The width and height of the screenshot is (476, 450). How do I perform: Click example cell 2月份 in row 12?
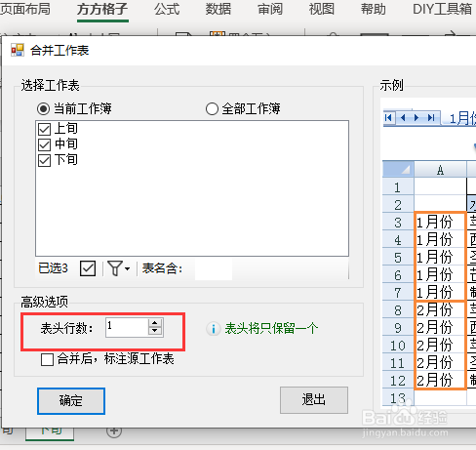(439, 381)
